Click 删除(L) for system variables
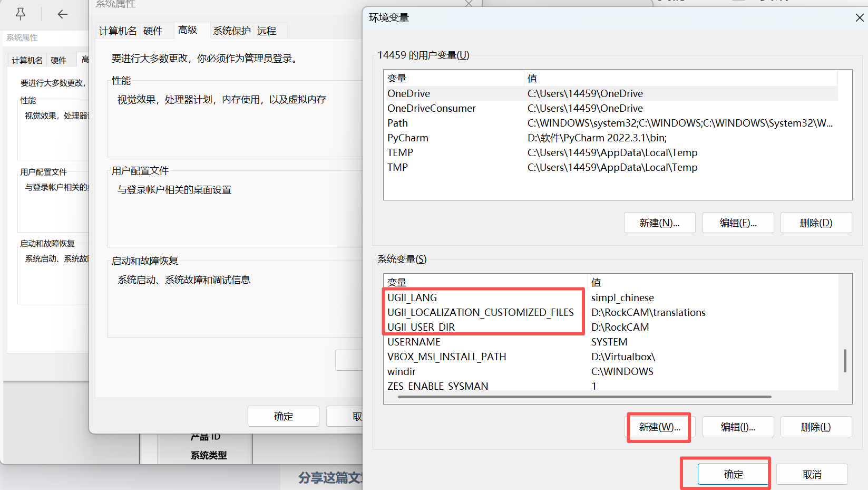The height and width of the screenshot is (490, 868). pyautogui.click(x=816, y=427)
